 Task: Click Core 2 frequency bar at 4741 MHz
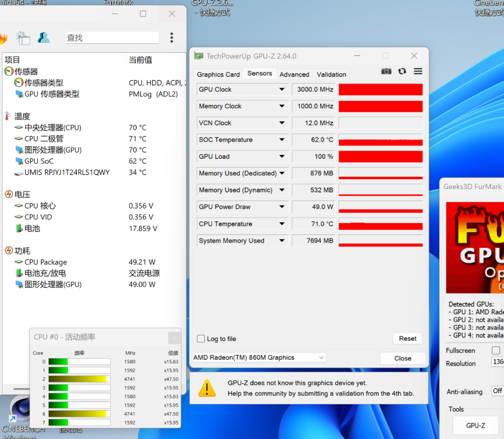[79, 379]
